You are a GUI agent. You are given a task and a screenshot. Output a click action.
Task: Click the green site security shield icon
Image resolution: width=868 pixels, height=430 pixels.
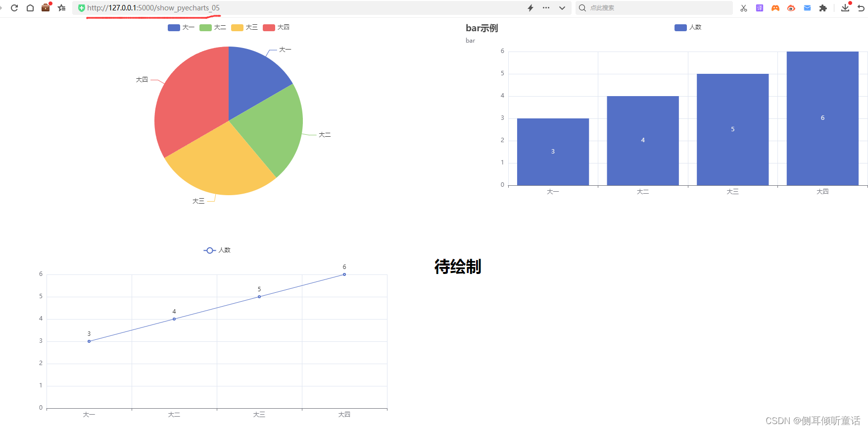(x=82, y=8)
